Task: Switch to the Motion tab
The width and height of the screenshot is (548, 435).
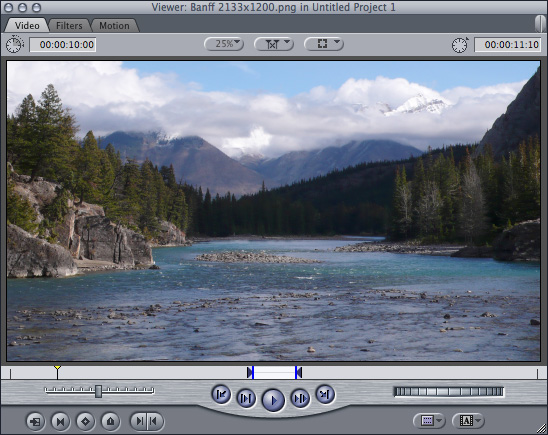Action: 114,26
